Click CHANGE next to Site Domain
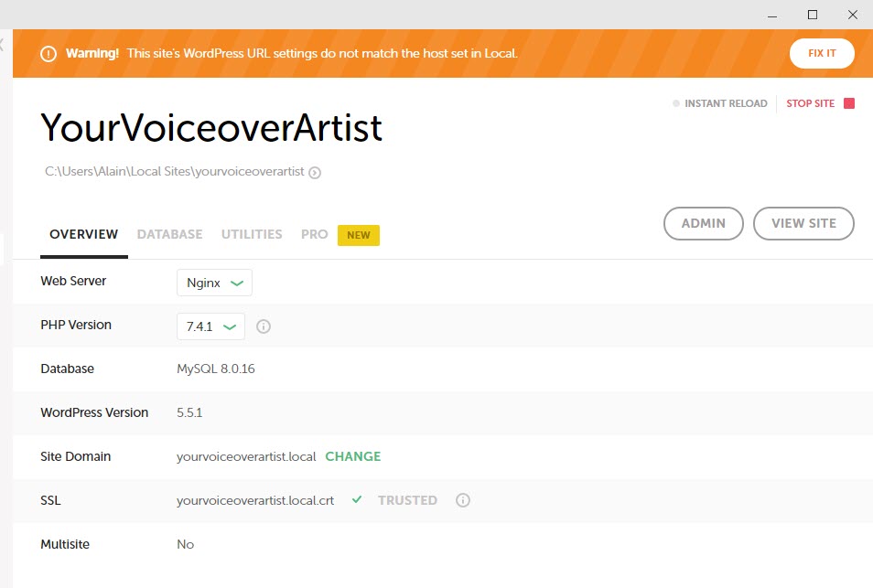Image resolution: width=873 pixels, height=588 pixels. (353, 456)
